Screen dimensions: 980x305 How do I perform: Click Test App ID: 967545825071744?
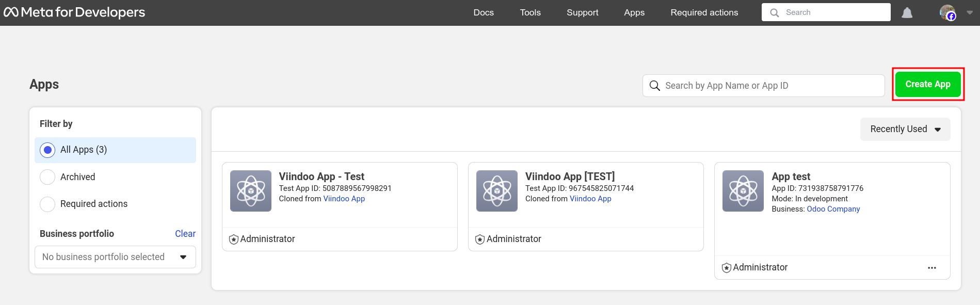tap(579, 188)
